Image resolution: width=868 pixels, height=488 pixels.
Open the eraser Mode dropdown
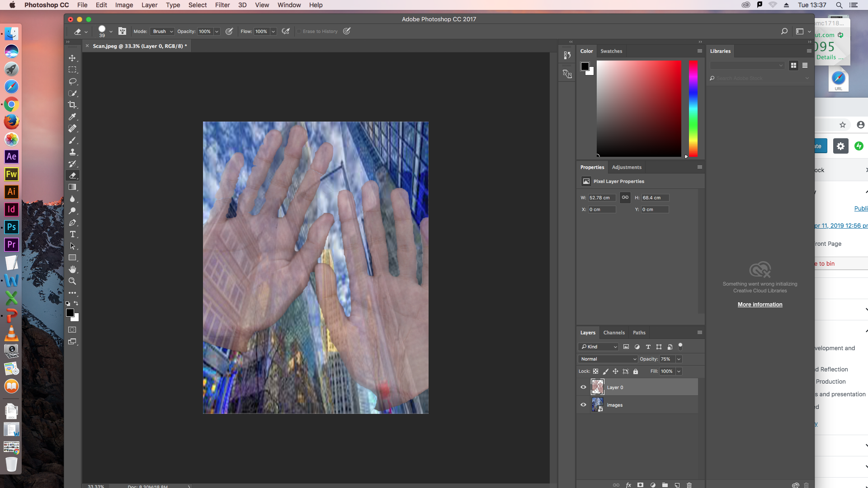[162, 32]
